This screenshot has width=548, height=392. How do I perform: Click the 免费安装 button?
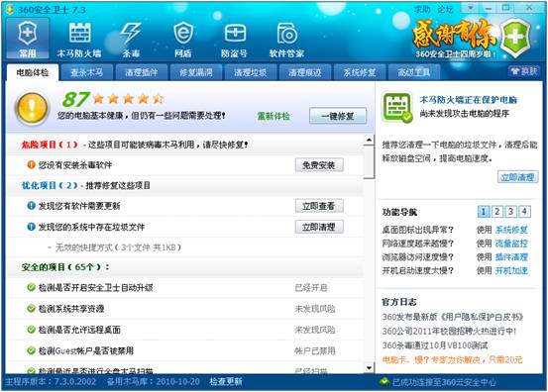point(319,165)
